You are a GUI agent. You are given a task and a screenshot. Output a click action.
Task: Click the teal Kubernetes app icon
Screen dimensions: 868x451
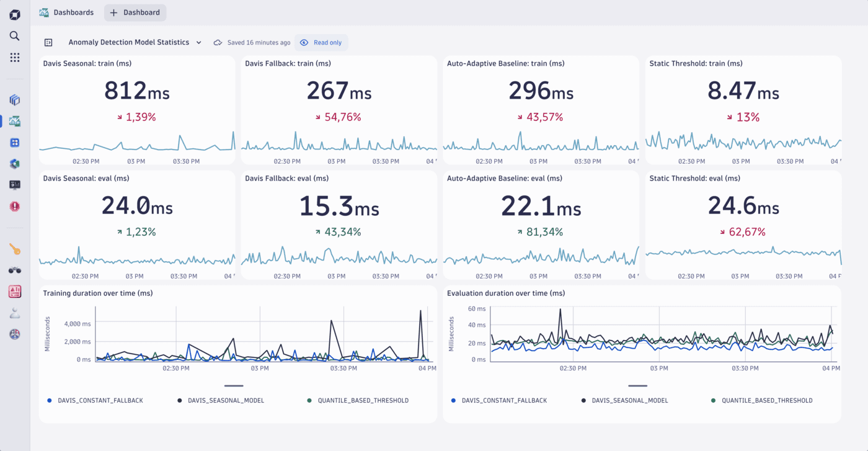click(14, 163)
